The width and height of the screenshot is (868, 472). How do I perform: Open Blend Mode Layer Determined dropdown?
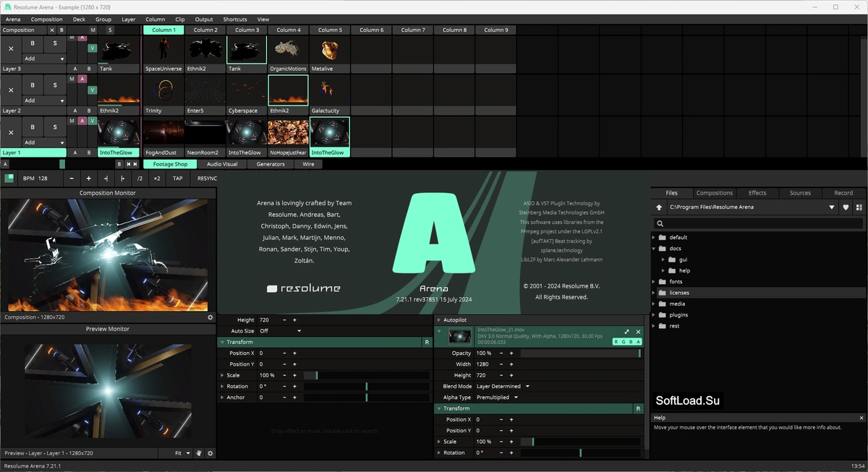[503, 386]
